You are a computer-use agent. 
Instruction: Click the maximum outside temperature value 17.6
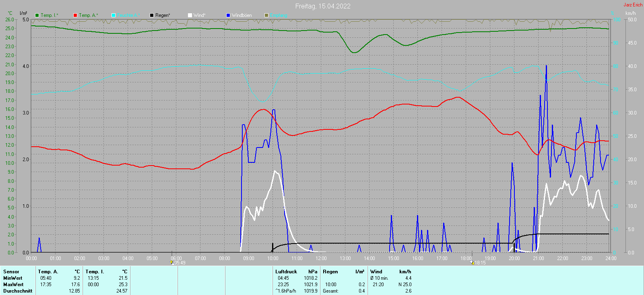pyautogui.click(x=76, y=285)
